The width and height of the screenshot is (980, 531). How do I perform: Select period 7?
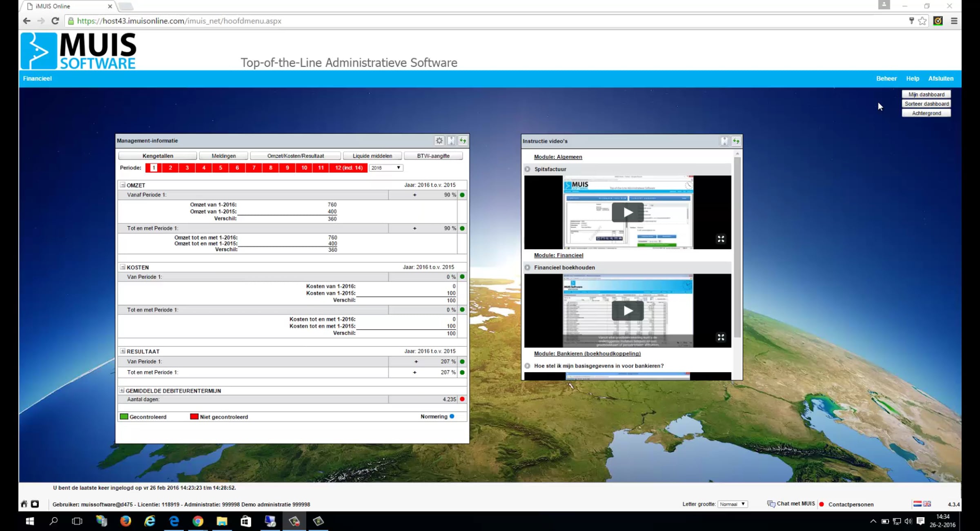pyautogui.click(x=254, y=167)
